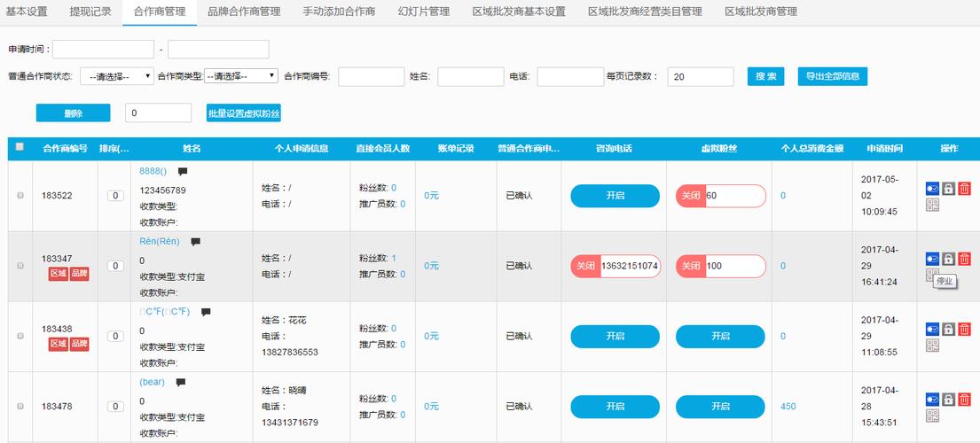Open the (bear) partner name link

tap(153, 382)
